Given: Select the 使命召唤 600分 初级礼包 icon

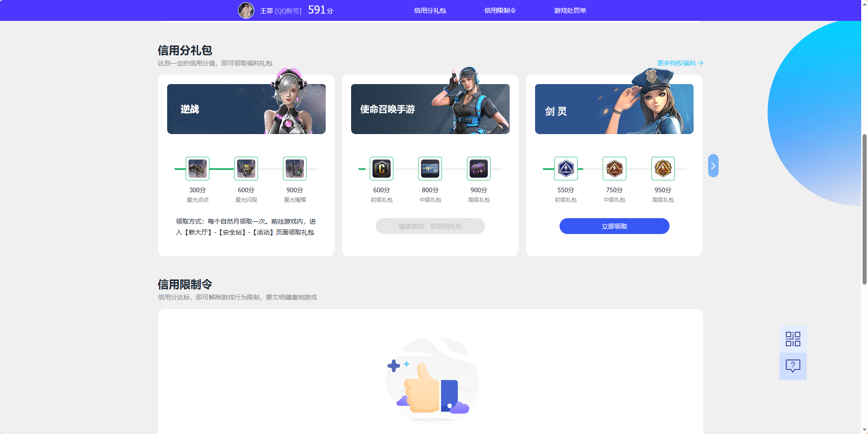Looking at the screenshot, I should click(x=382, y=169).
